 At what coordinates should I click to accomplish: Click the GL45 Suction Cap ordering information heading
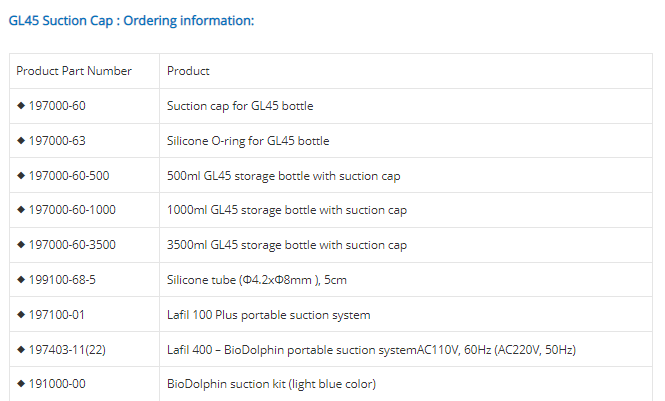pyautogui.click(x=131, y=20)
